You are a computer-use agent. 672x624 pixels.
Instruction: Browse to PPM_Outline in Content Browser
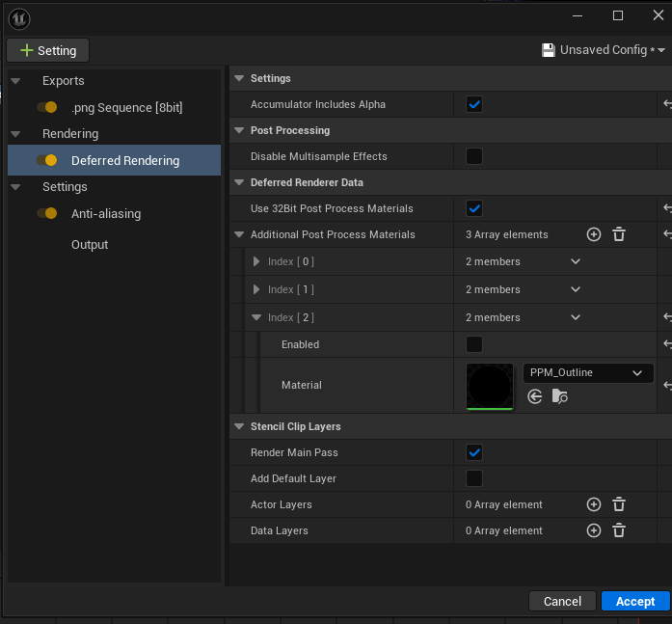(559, 396)
